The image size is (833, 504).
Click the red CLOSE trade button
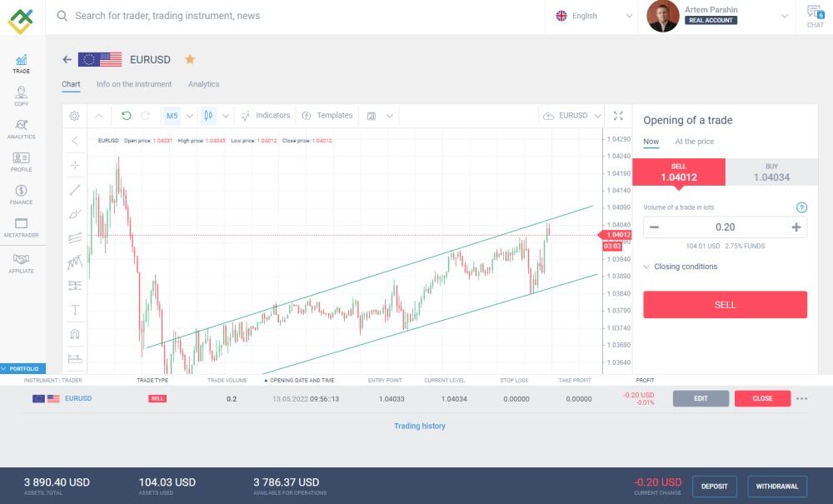pyautogui.click(x=761, y=398)
